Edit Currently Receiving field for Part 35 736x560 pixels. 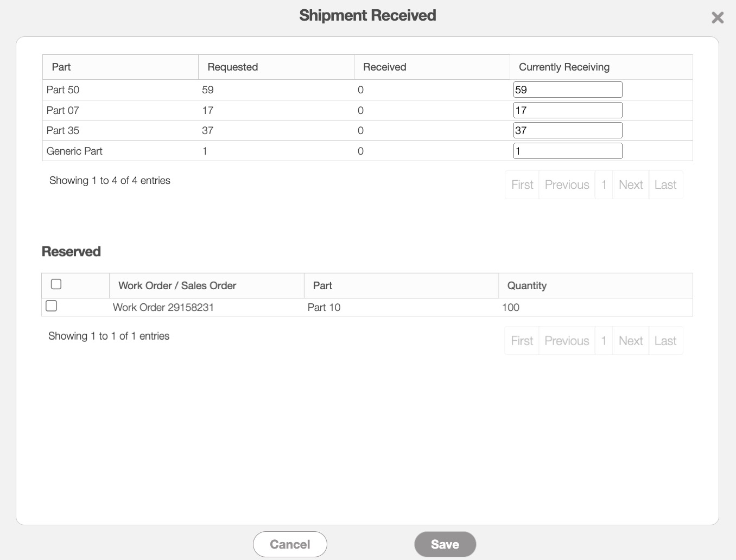[567, 131]
